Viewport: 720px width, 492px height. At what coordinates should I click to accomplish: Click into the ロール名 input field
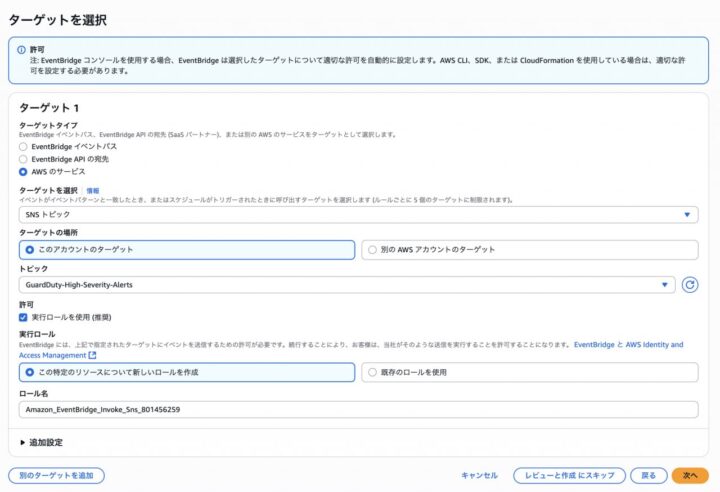coord(358,409)
